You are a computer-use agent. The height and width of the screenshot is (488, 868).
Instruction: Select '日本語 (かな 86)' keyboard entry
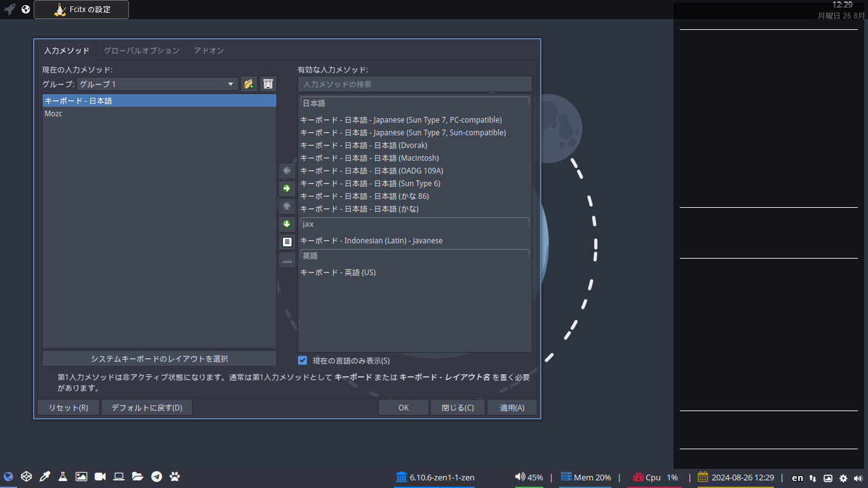pyautogui.click(x=415, y=196)
